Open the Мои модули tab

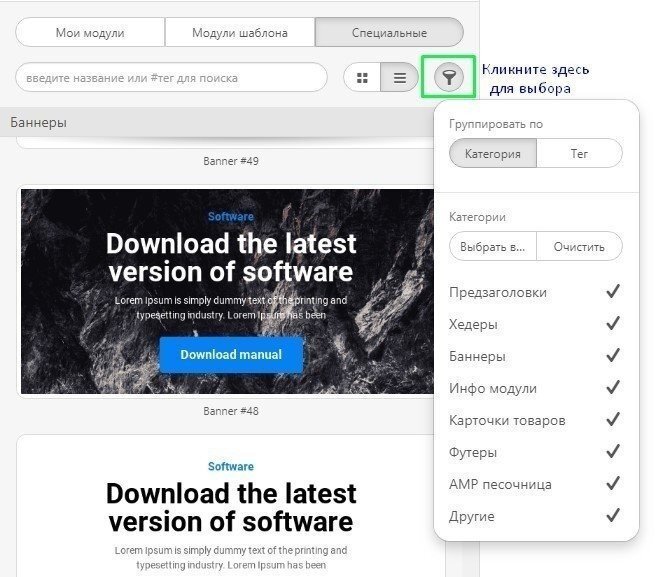(x=90, y=33)
